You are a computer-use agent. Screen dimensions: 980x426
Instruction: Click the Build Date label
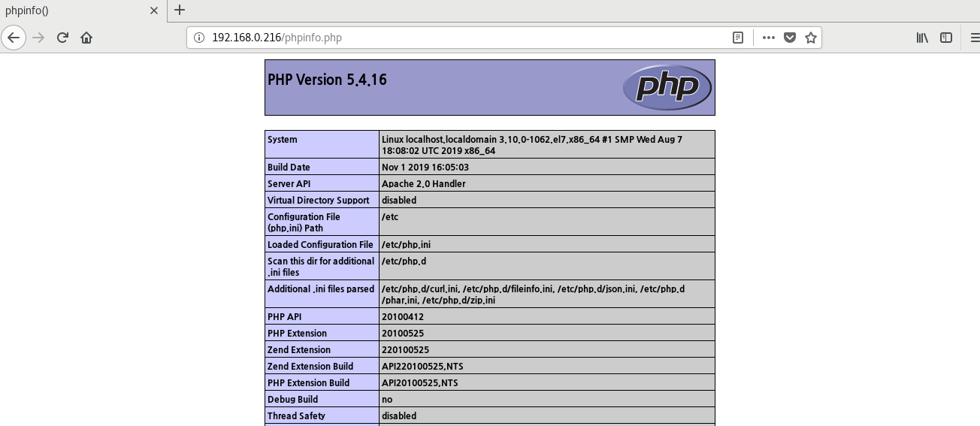pos(289,168)
